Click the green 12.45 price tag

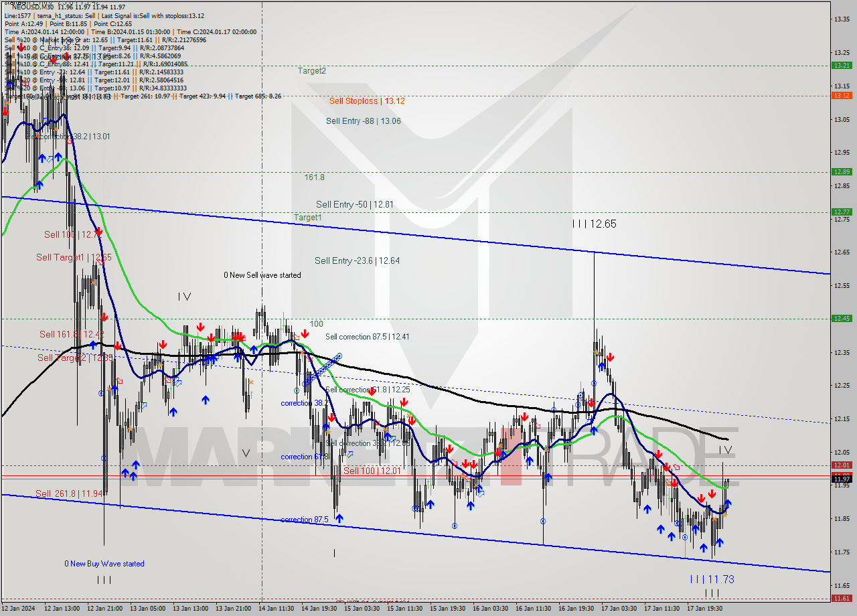[x=841, y=318]
